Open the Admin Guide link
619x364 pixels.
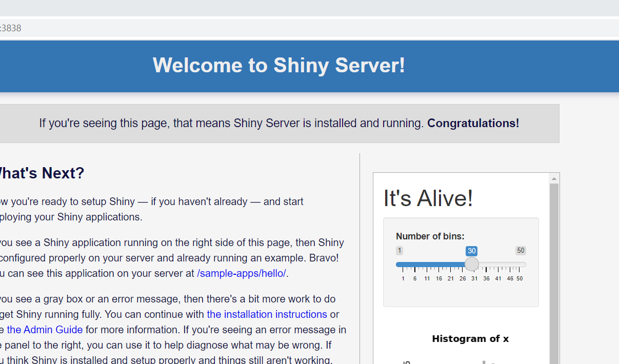click(x=45, y=330)
